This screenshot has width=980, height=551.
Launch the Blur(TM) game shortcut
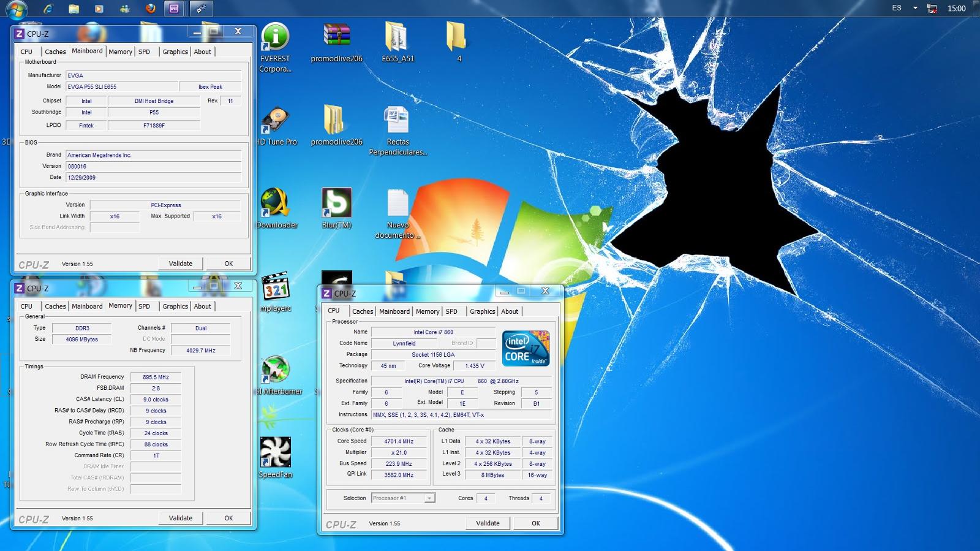(x=336, y=209)
